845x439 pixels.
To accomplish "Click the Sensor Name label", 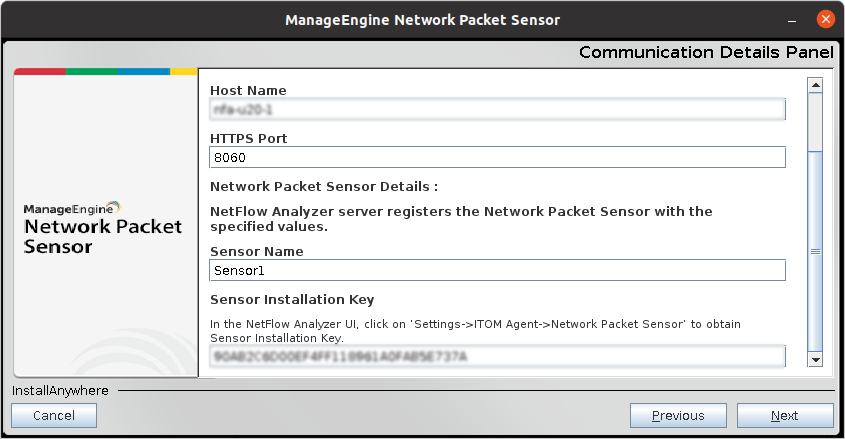I will coord(257,252).
